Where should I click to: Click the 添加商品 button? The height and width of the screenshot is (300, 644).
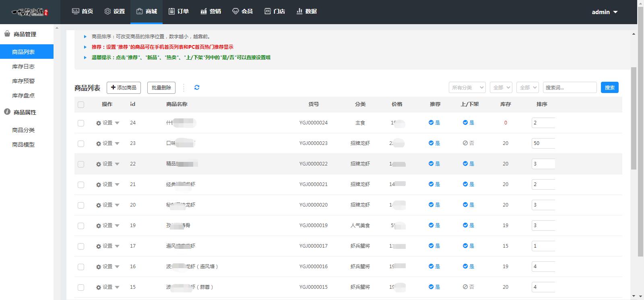click(124, 87)
